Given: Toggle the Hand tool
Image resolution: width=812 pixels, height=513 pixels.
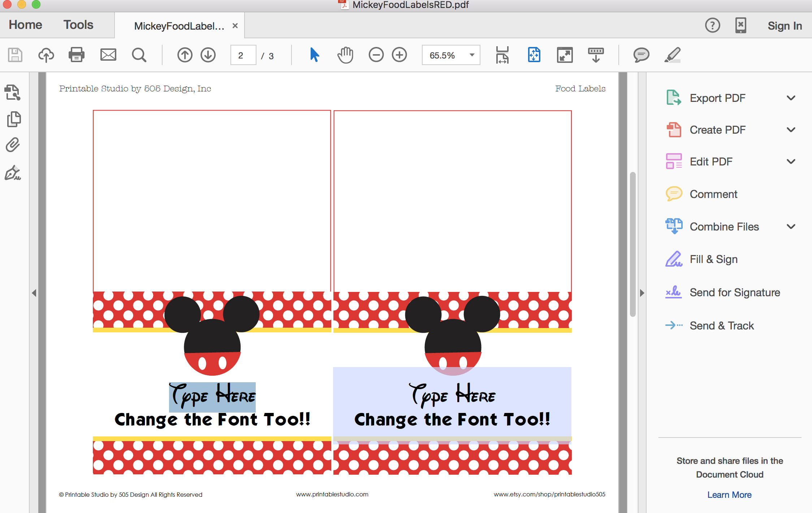Looking at the screenshot, I should (x=345, y=55).
